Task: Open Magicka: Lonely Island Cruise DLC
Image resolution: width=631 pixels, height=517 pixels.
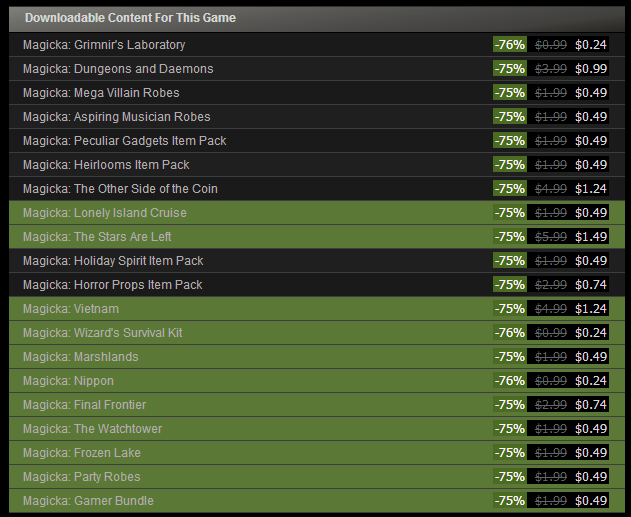Action: click(317, 213)
